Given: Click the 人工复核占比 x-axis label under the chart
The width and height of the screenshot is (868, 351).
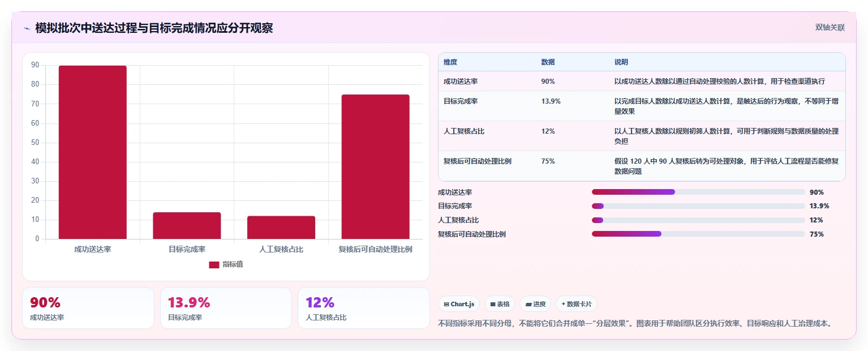Looking at the screenshot, I should [x=281, y=249].
